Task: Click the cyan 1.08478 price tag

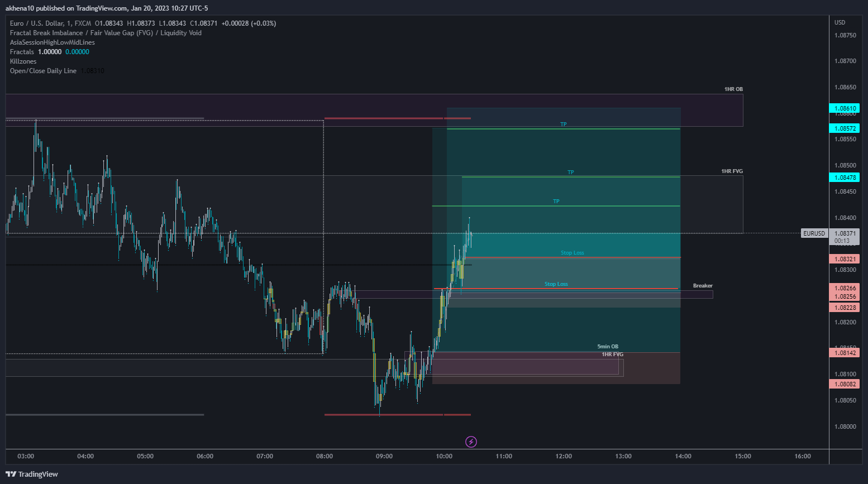Action: click(x=845, y=178)
